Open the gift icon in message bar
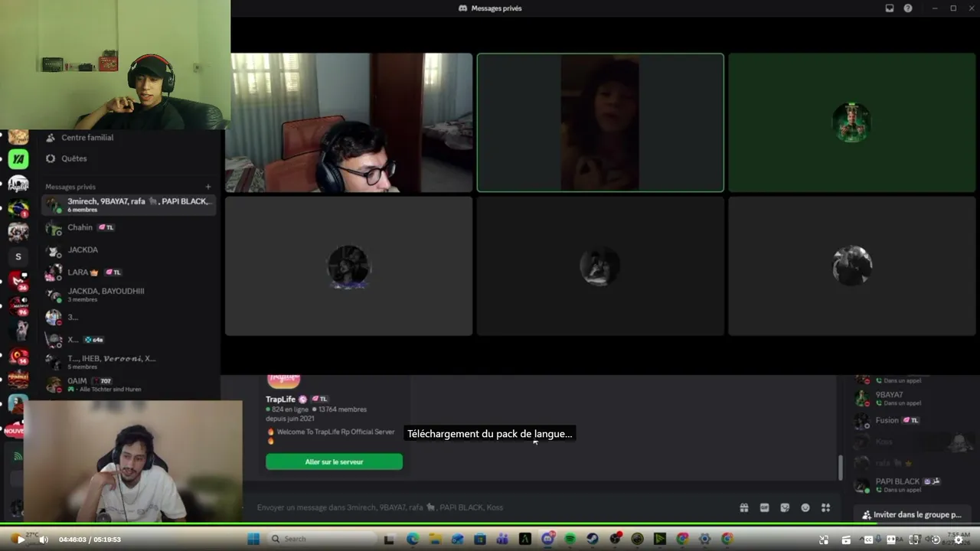The width and height of the screenshot is (980, 551). coord(743,507)
